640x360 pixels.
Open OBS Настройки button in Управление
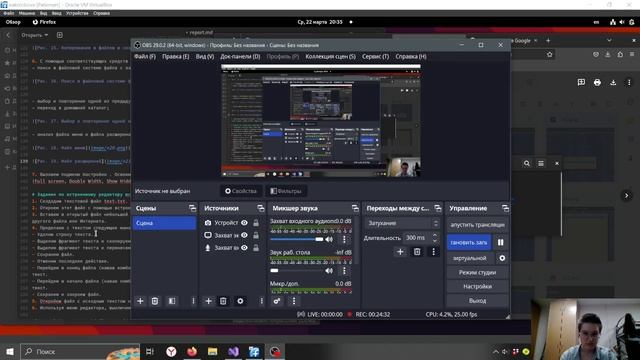[x=477, y=287]
